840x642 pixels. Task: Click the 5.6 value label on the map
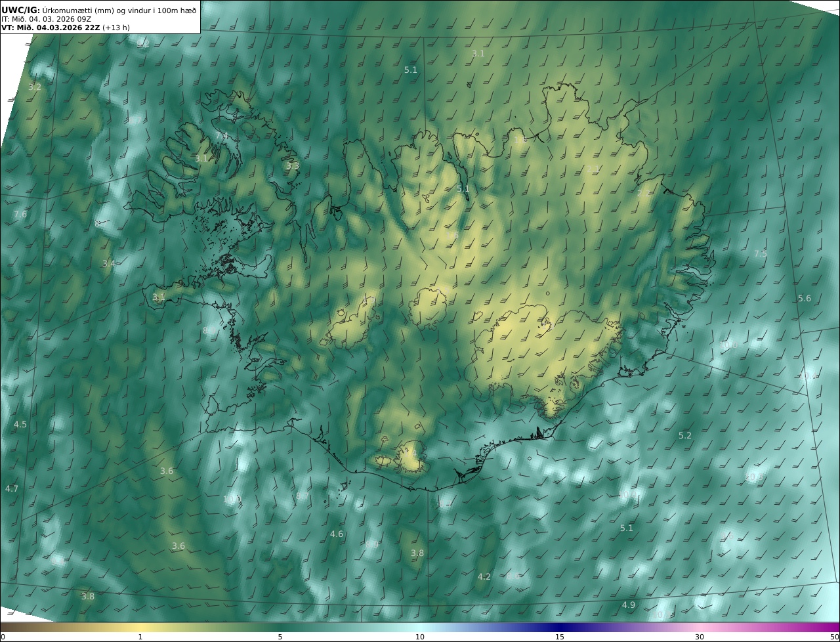805,298
